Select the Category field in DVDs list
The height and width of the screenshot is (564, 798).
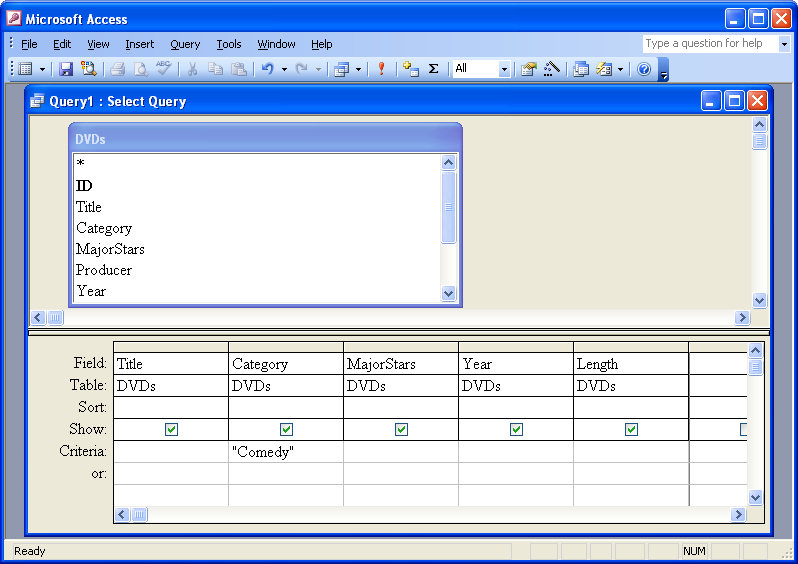[256, 228]
